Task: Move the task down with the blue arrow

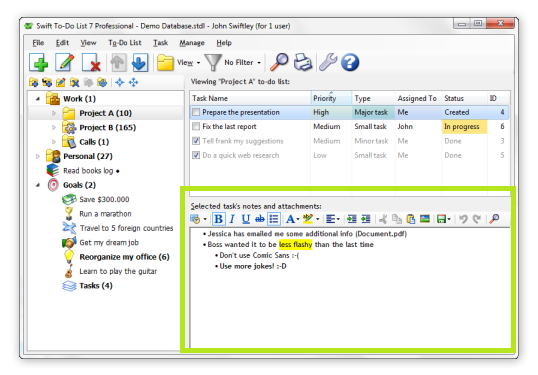Action: pos(139,62)
